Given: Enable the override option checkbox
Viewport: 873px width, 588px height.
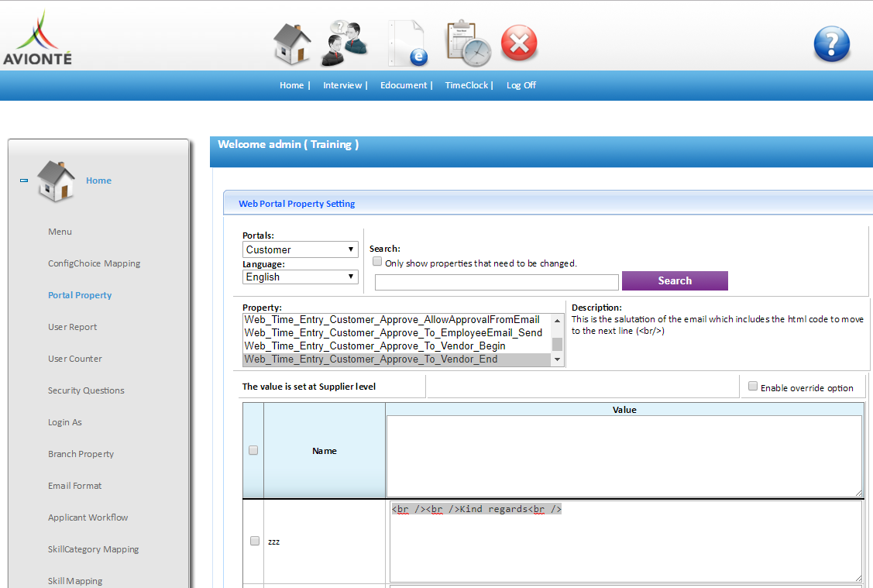Looking at the screenshot, I should pyautogui.click(x=753, y=386).
